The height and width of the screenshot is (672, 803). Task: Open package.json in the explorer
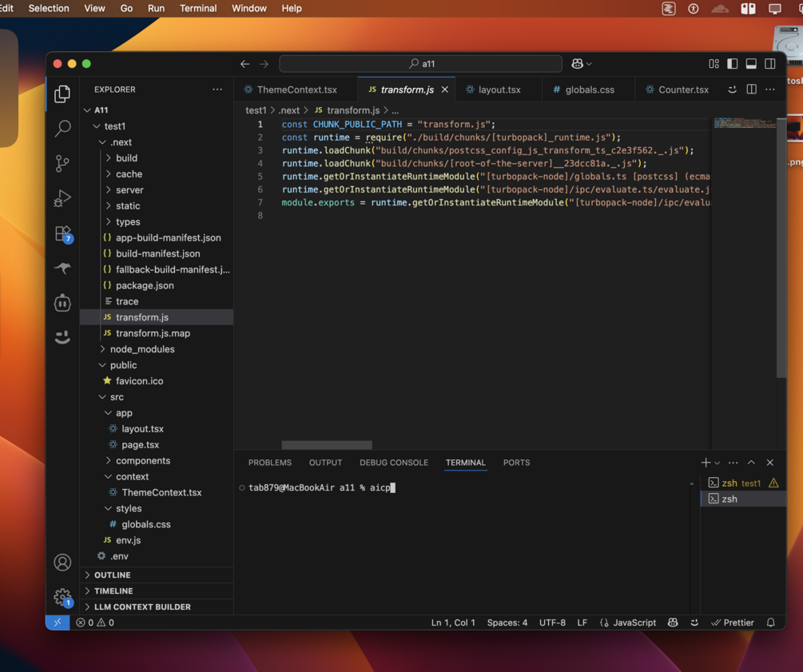coord(157,285)
